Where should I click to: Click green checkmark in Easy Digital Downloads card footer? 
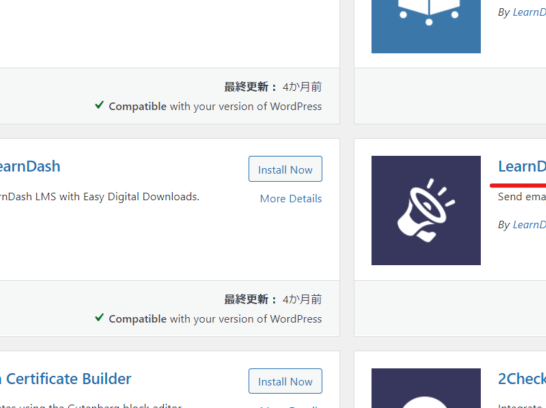(99, 317)
